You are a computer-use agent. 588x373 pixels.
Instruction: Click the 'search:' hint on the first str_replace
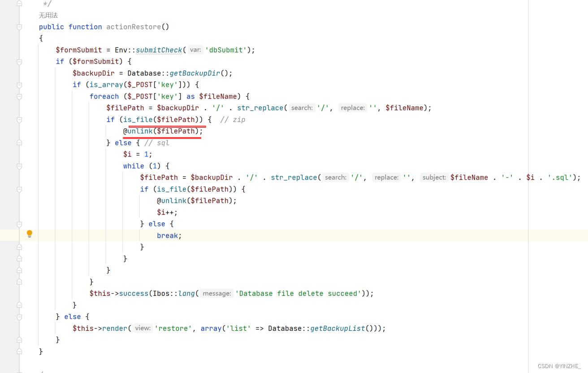(x=302, y=108)
